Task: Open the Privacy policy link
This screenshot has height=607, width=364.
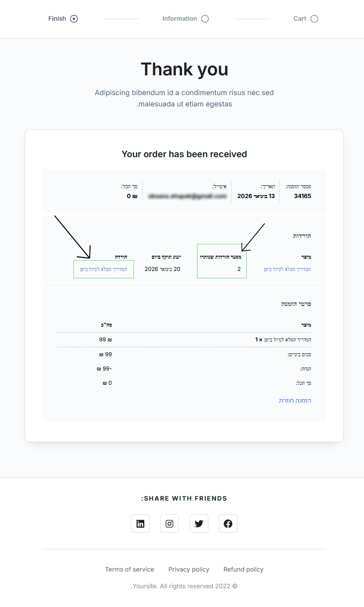Action: 189,570
